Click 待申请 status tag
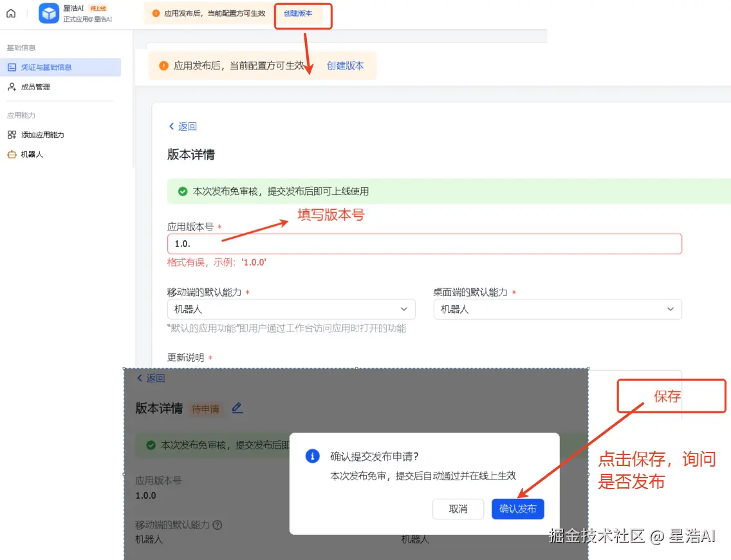This screenshot has height=560, width=731. 205,409
